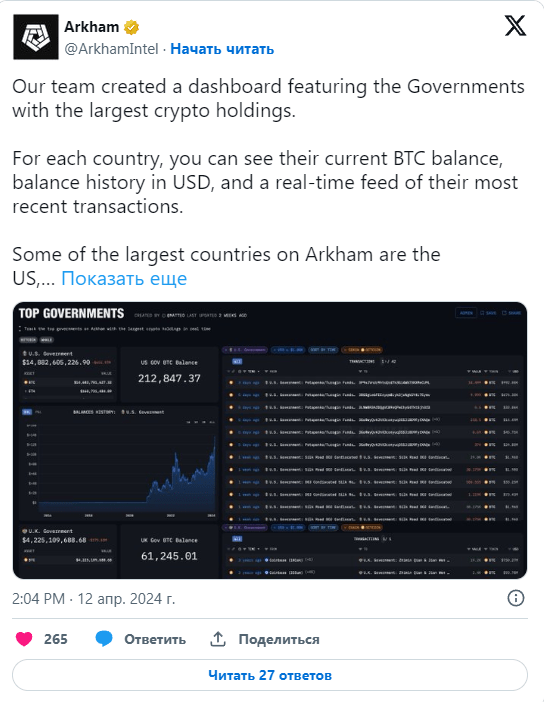Open the X logo in the corner
The width and height of the screenshot is (544, 702).
pos(515,26)
